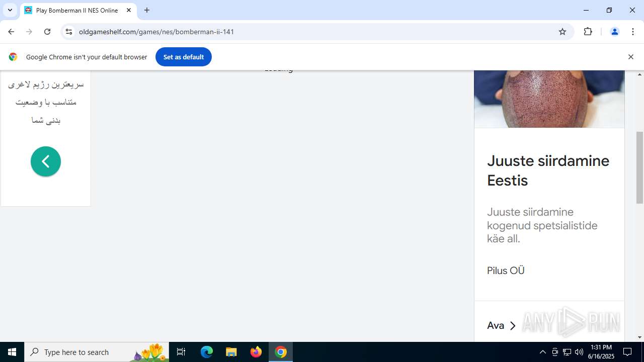This screenshot has height=362, width=644.
Task: Click the Pilus OÜ advertiser name
Action: point(506,270)
